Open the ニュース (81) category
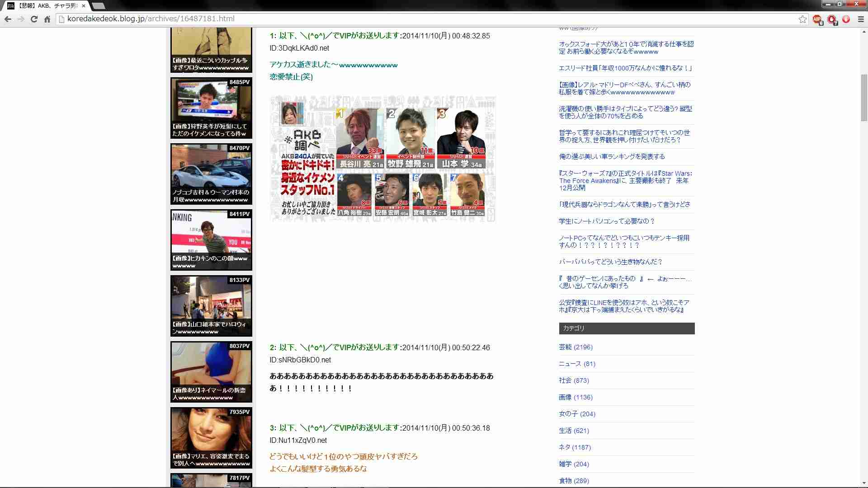 click(x=577, y=364)
